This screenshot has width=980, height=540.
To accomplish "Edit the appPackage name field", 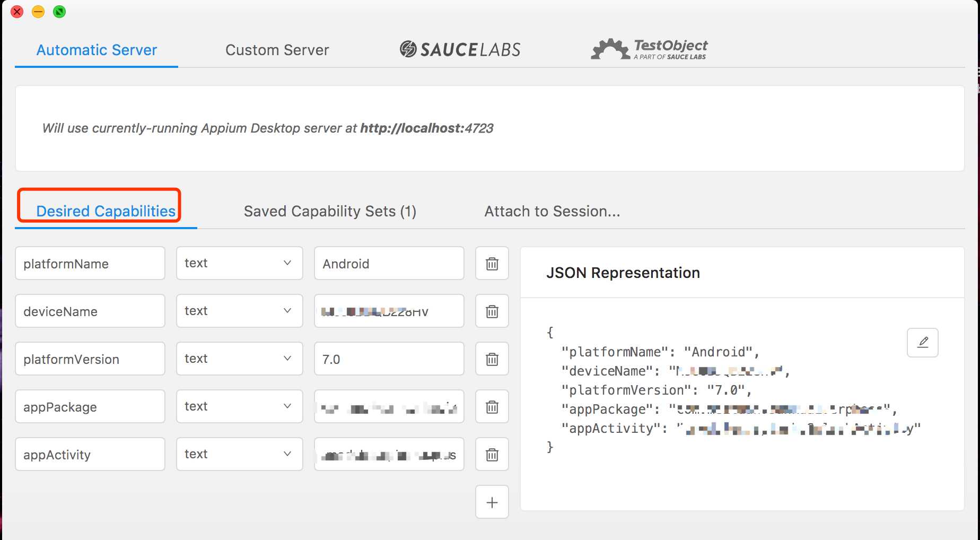I will pyautogui.click(x=90, y=406).
